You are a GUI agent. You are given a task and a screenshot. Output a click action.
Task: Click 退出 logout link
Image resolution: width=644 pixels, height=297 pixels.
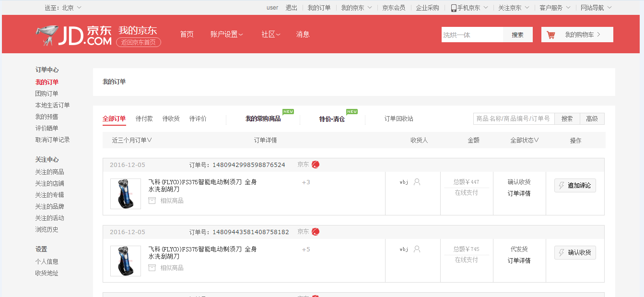(292, 8)
